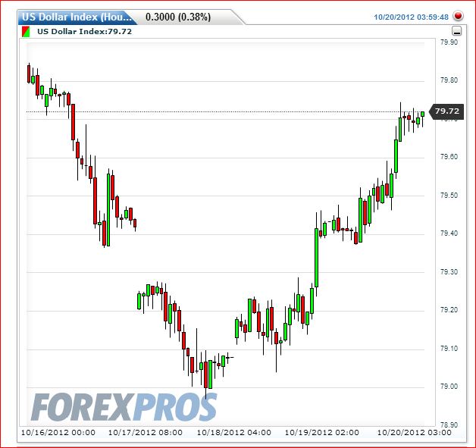Collapse the chart with the minimize button
Viewport: 476px width, 448px height.
pyautogui.click(x=457, y=31)
